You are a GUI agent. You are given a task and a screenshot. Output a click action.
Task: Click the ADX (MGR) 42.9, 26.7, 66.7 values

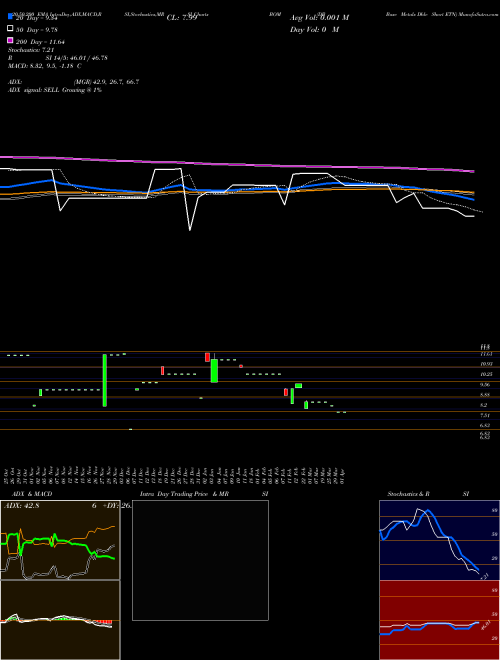click(106, 82)
